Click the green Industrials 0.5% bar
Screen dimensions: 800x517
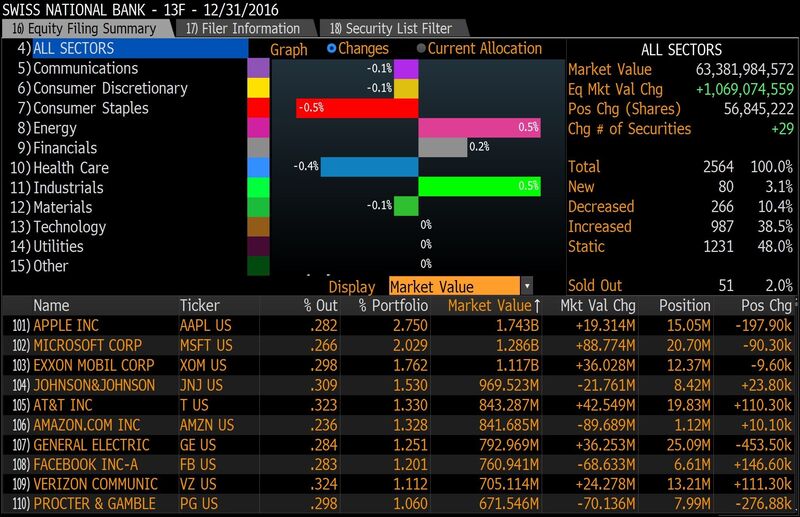480,187
